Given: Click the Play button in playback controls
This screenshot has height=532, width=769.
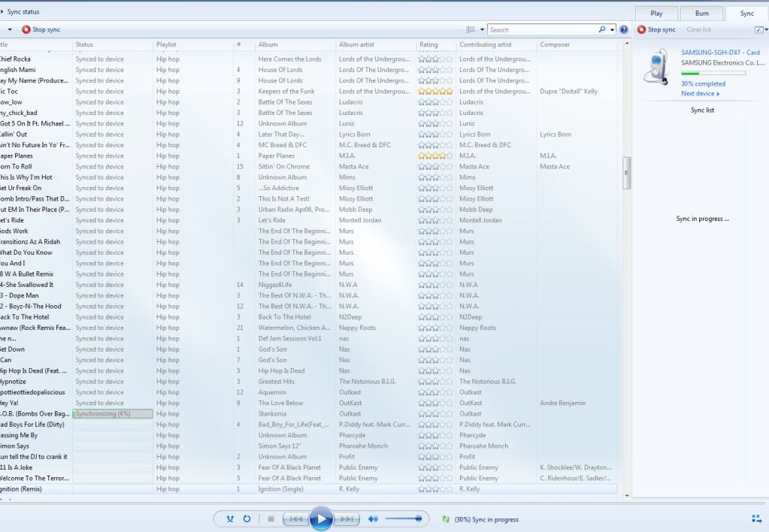Looking at the screenshot, I should (321, 518).
